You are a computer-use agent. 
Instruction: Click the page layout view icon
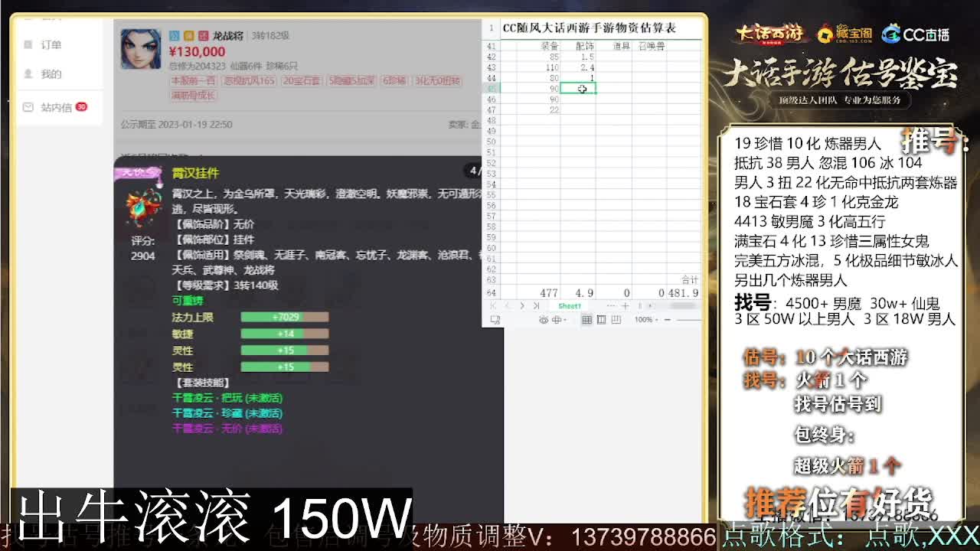pyautogui.click(x=602, y=320)
